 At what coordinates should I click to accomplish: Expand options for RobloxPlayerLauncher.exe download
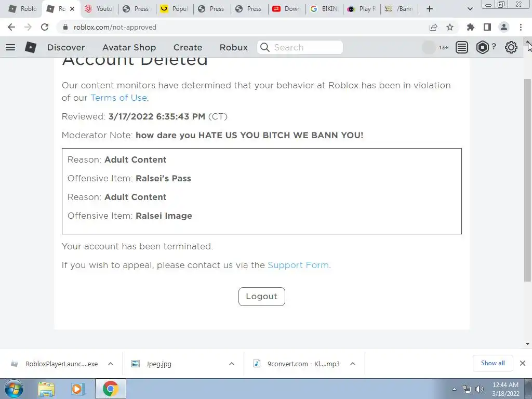coord(111,364)
